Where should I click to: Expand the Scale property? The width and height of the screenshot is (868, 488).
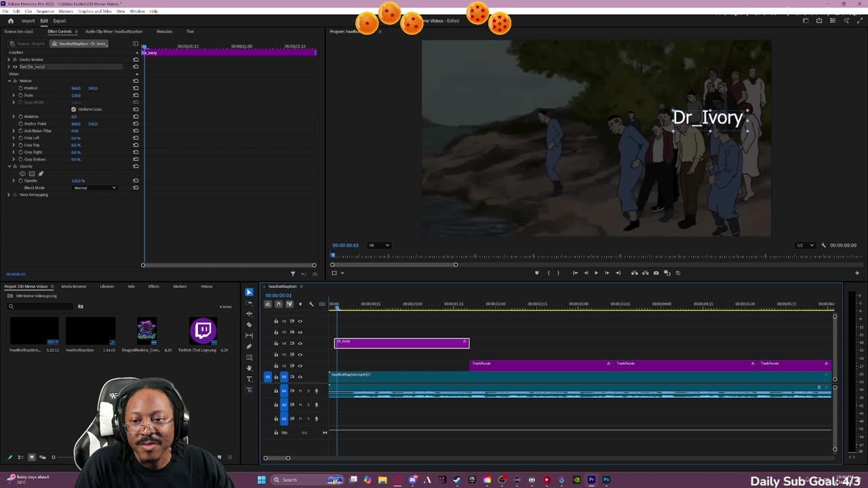click(14, 96)
